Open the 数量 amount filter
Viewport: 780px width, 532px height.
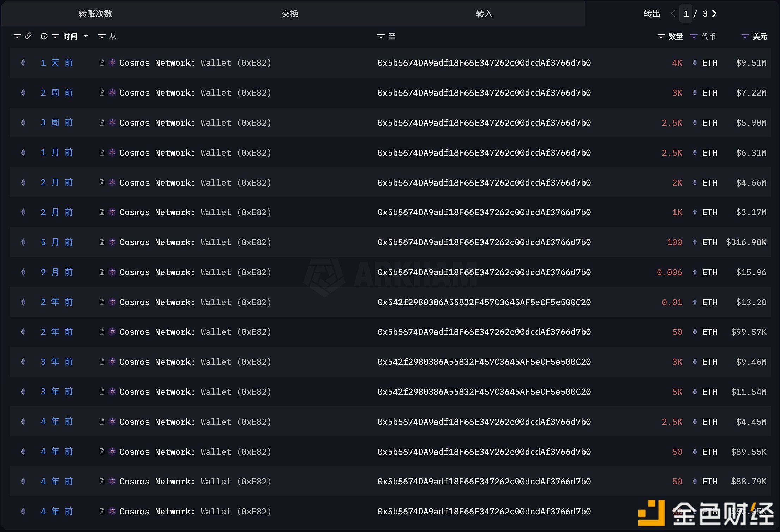tap(661, 36)
